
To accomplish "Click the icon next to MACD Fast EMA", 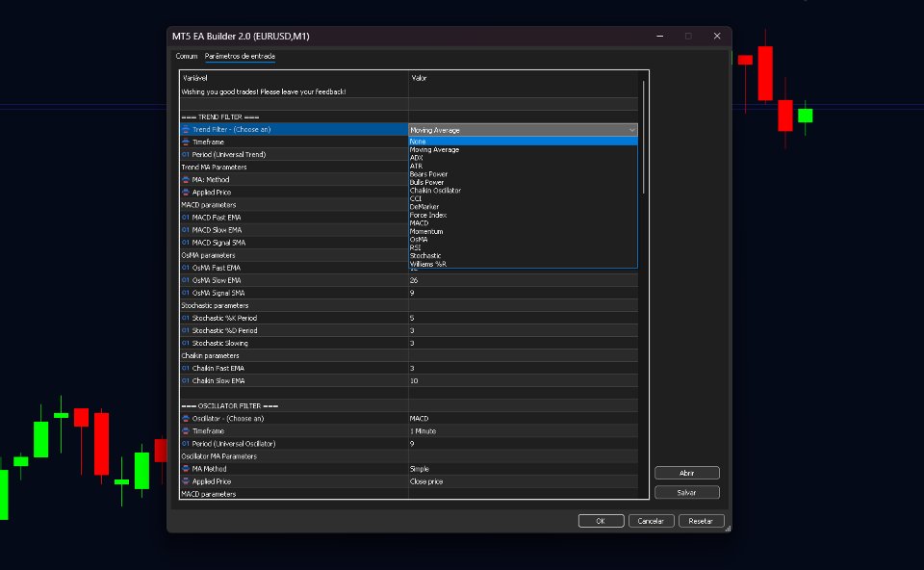I will click(186, 218).
